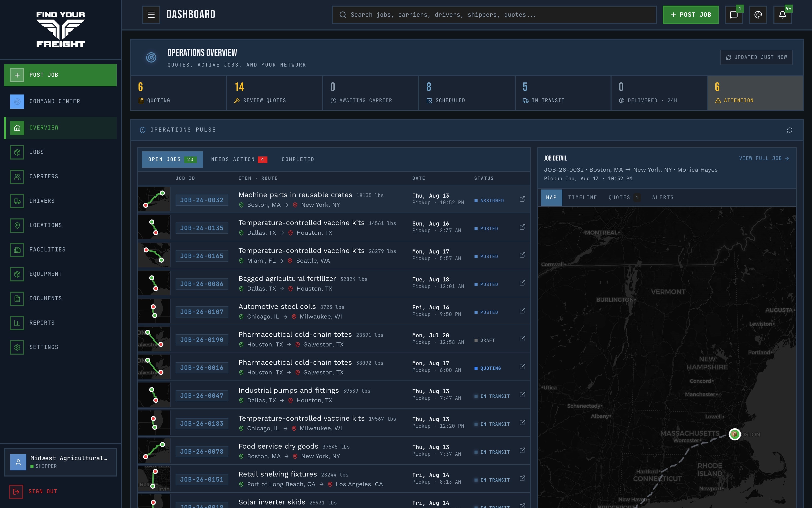Open the notifications bell
The width and height of the screenshot is (812, 508).
(x=782, y=15)
